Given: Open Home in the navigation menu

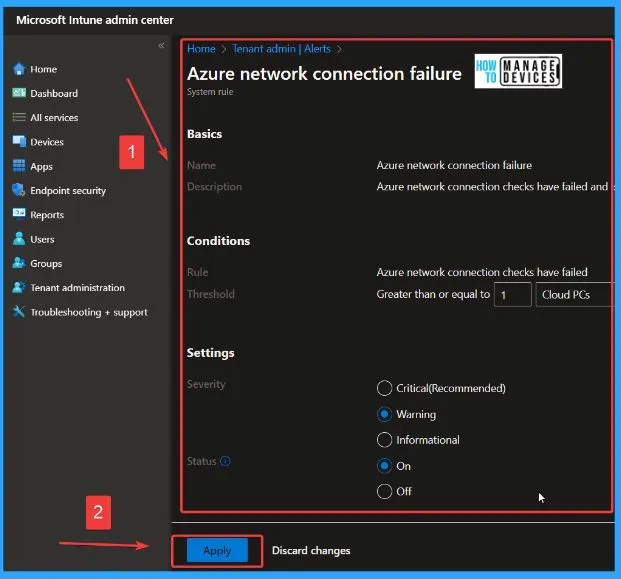Looking at the screenshot, I should coord(44,69).
